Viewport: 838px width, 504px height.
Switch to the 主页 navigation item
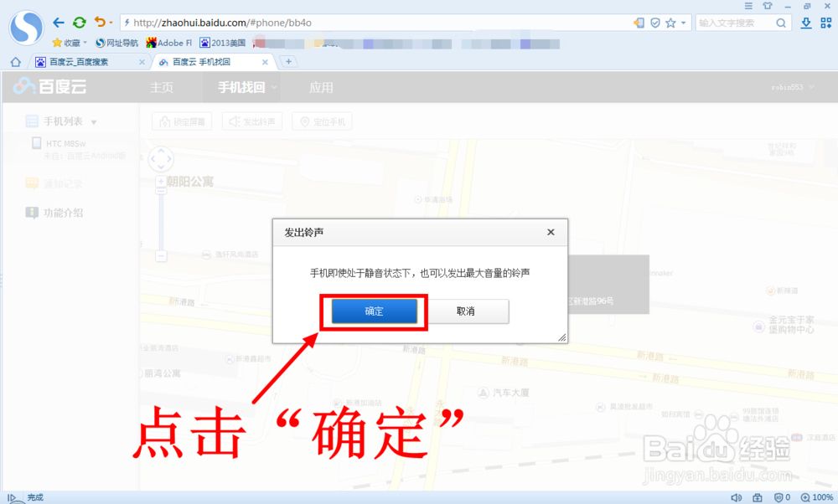(164, 86)
